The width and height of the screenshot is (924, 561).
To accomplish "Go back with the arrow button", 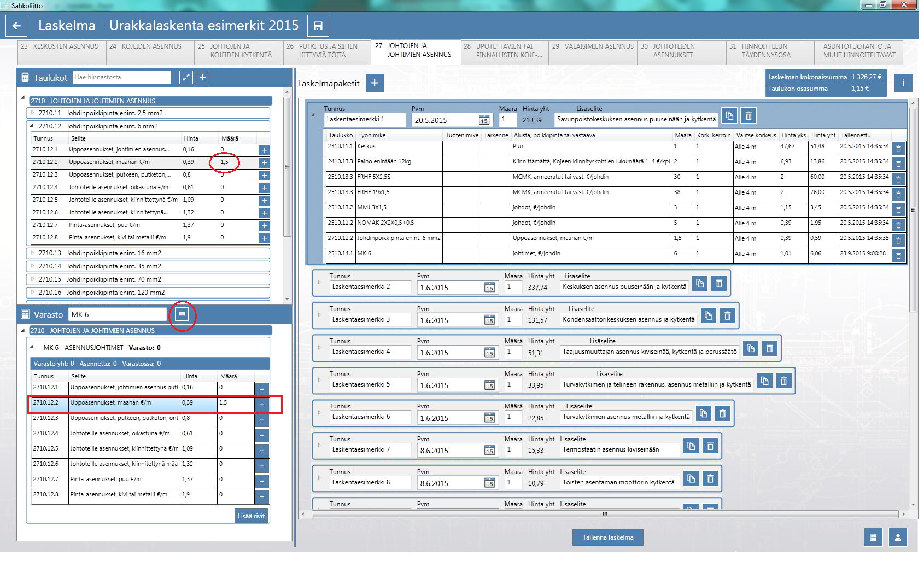I will [x=16, y=26].
